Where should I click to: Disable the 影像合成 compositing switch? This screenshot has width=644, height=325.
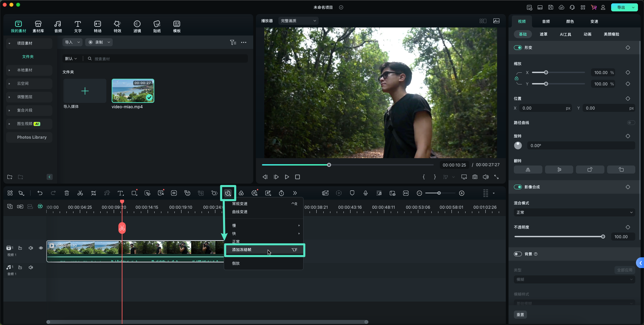pos(518,187)
